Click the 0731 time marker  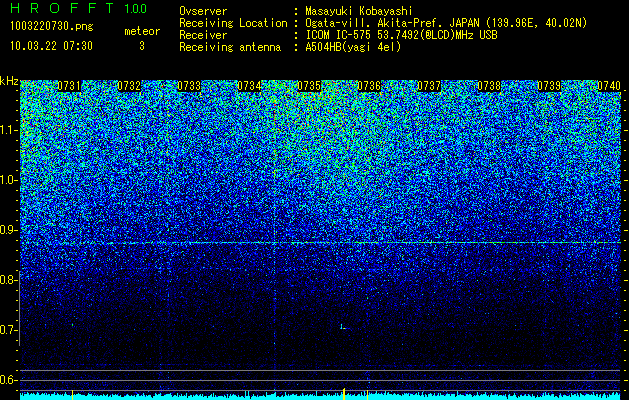[69, 86]
